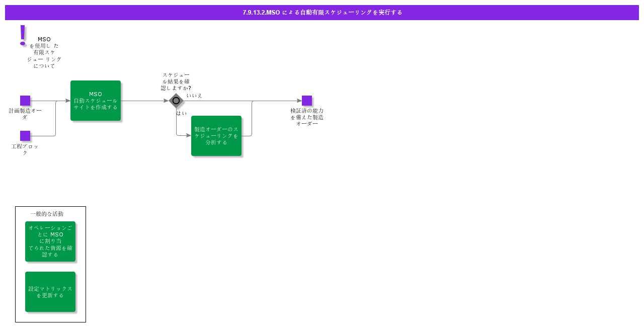Screen dimensions: 644x327
Task: Click the purple square above 工程ブロック label
Action: tap(25, 136)
